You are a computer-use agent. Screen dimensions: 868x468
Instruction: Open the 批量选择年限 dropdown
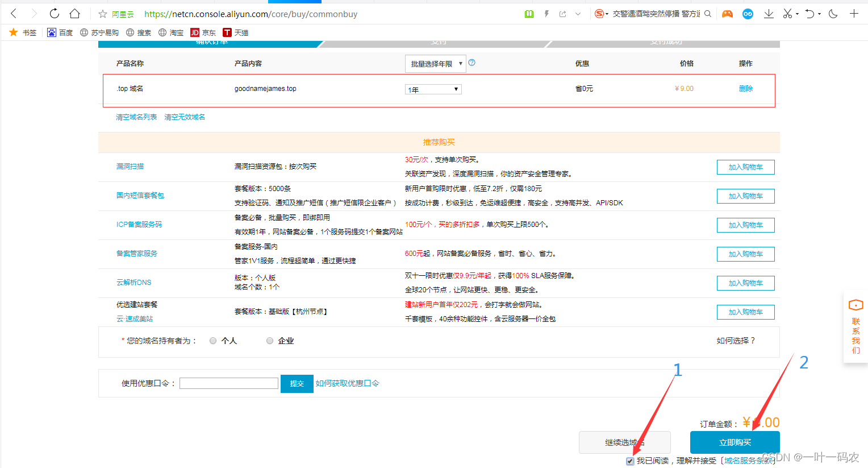436,64
